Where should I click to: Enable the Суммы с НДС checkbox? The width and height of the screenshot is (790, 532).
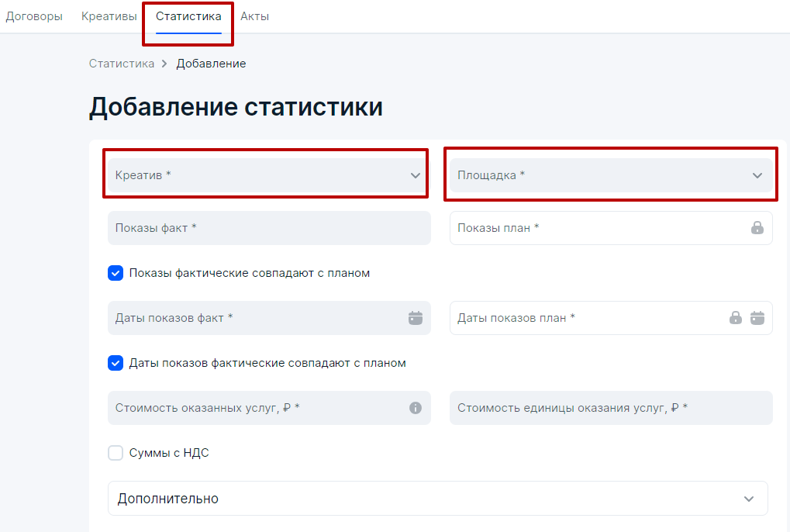[x=116, y=452]
